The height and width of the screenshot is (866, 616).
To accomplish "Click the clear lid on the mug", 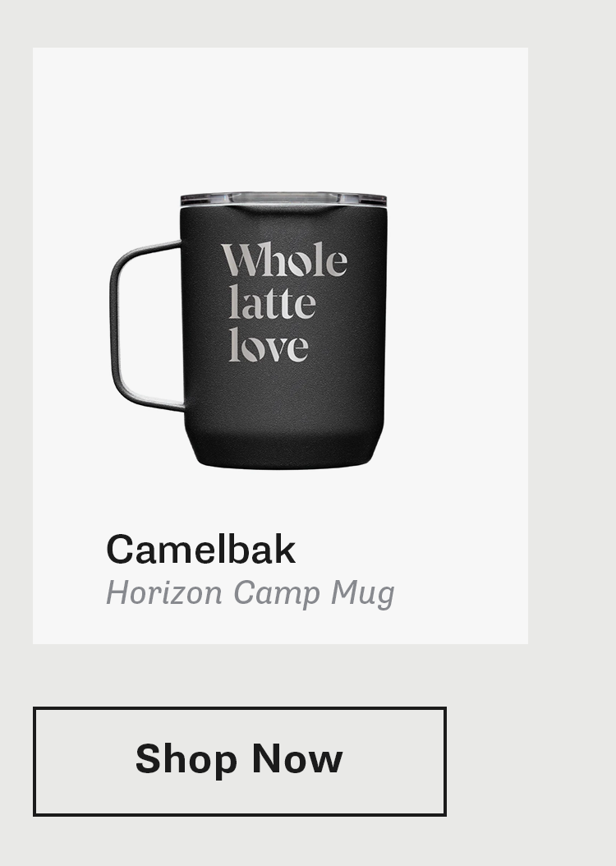I will [x=283, y=199].
